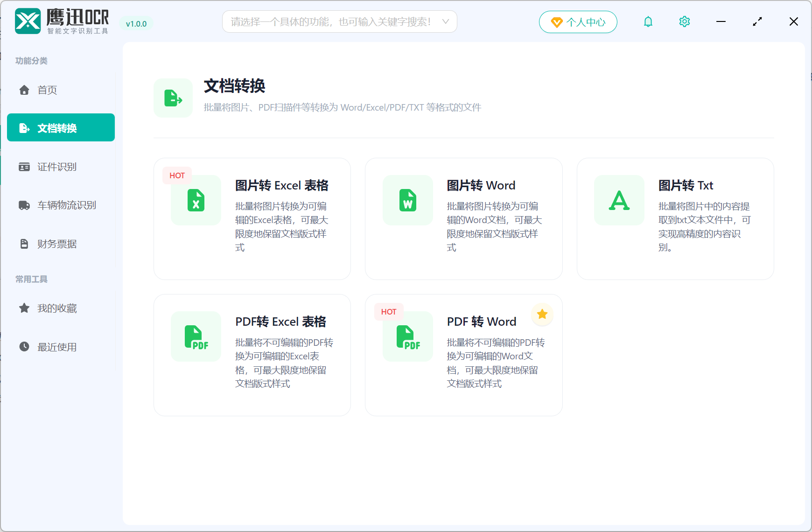Open 我的收藏 from the sidebar
Screen dimensions: 812x532
(x=57, y=308)
